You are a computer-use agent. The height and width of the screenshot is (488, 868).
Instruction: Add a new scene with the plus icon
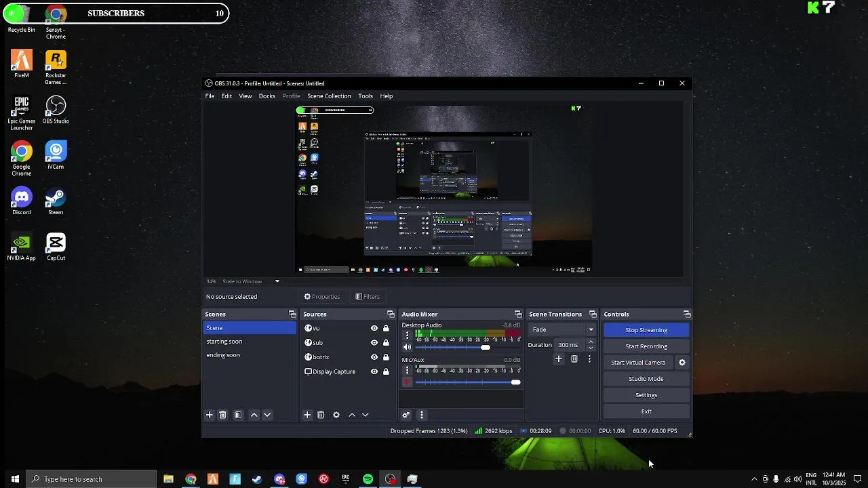point(210,415)
